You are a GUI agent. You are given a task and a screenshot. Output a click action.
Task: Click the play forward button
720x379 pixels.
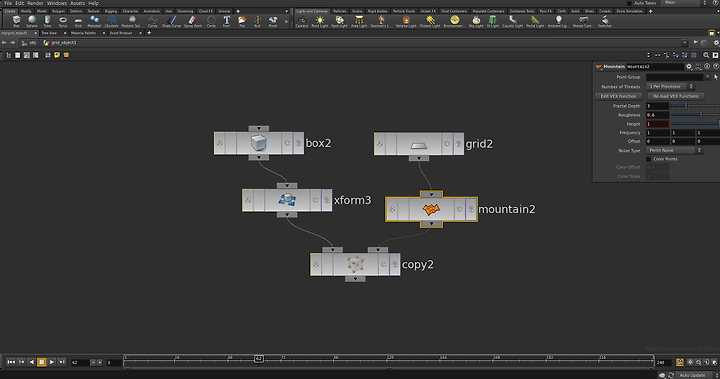pyautogui.click(x=52, y=362)
